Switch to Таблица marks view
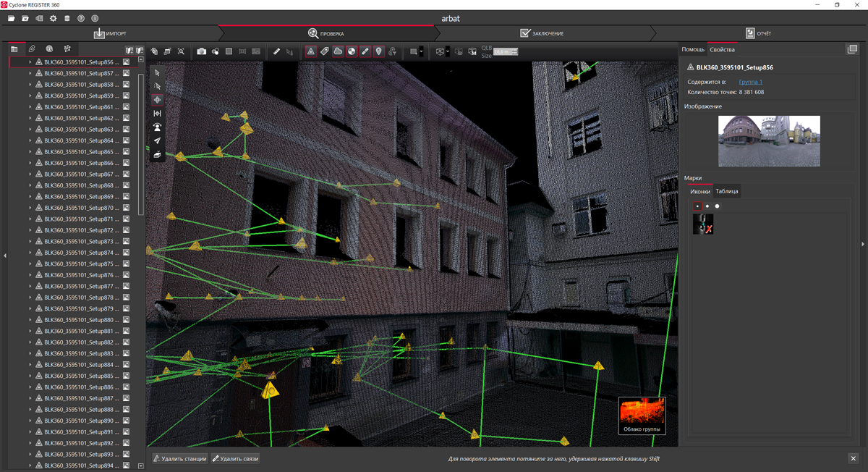Viewport: 868px width, 472px height. coord(726,192)
